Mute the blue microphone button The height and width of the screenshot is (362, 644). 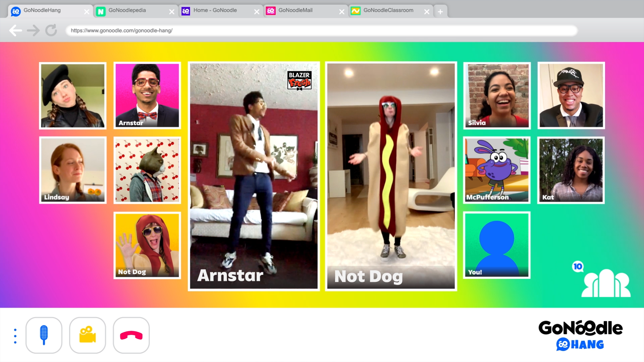point(44,335)
